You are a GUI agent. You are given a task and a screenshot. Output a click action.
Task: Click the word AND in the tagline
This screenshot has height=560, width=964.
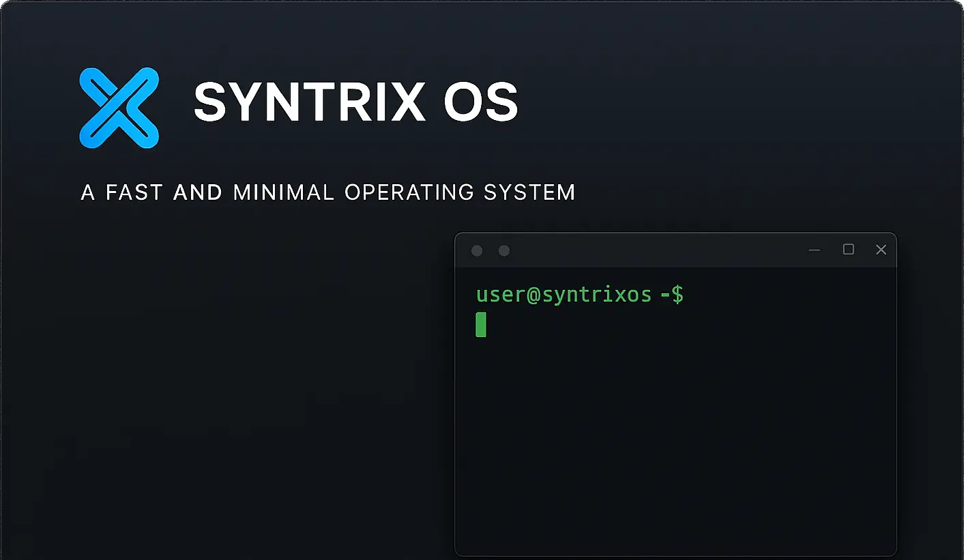[x=198, y=192]
